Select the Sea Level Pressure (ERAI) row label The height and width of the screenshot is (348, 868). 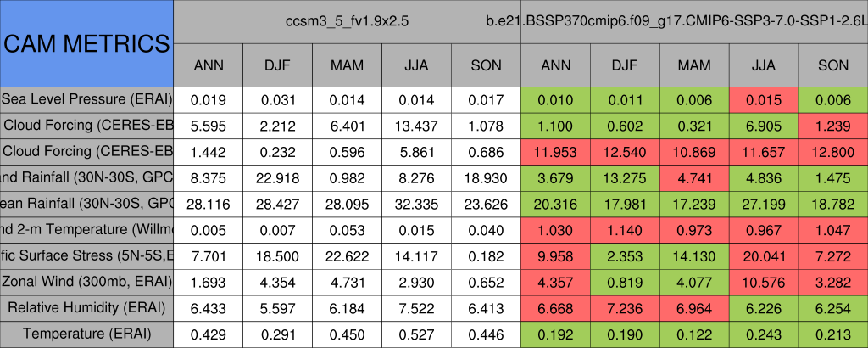[x=86, y=99]
